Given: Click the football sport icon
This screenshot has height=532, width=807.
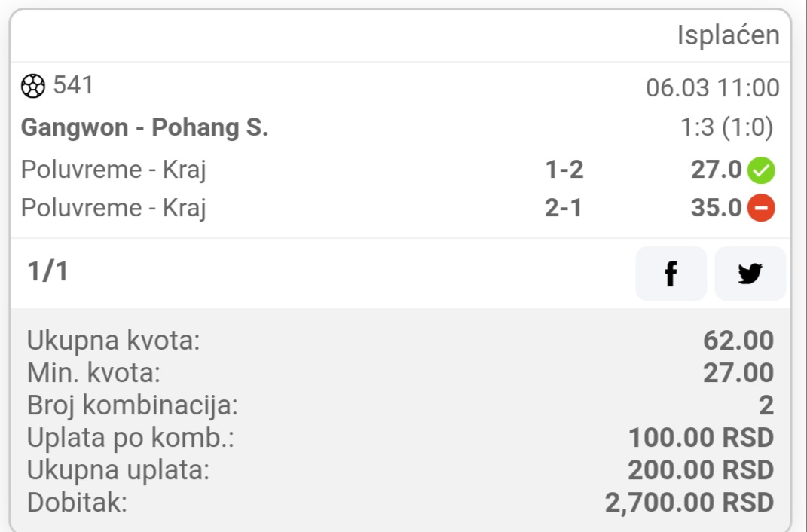Looking at the screenshot, I should pos(33,86).
